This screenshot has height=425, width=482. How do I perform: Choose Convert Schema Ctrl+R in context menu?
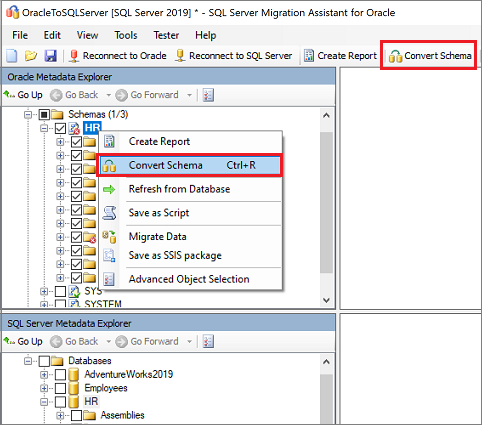pyautogui.click(x=190, y=165)
